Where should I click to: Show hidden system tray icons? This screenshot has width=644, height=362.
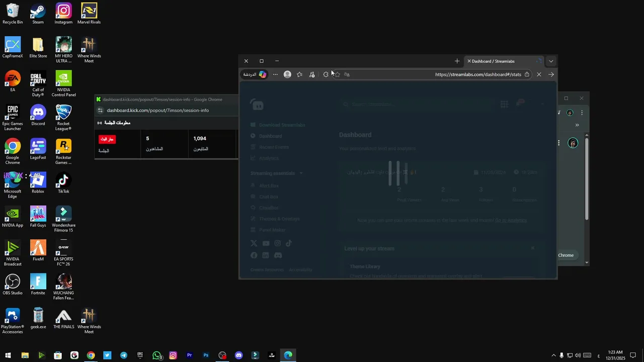[x=554, y=355]
